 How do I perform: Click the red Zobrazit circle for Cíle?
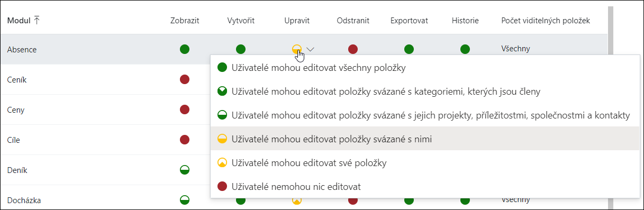(185, 140)
